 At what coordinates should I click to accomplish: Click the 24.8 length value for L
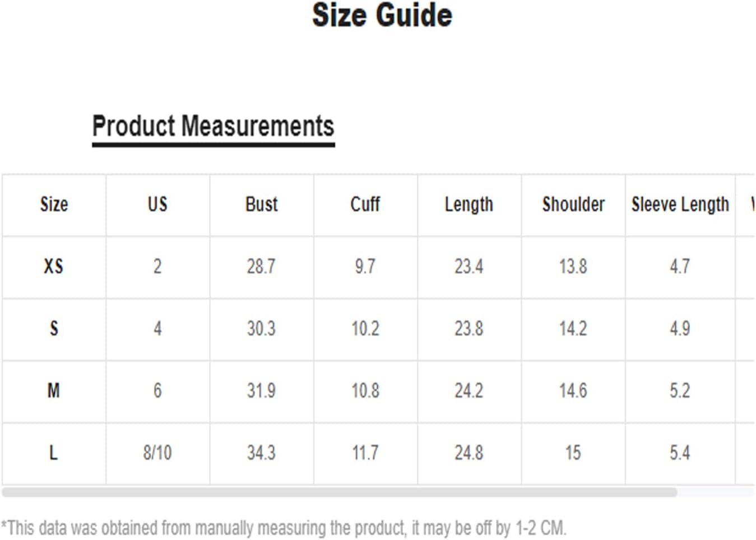[469, 453]
